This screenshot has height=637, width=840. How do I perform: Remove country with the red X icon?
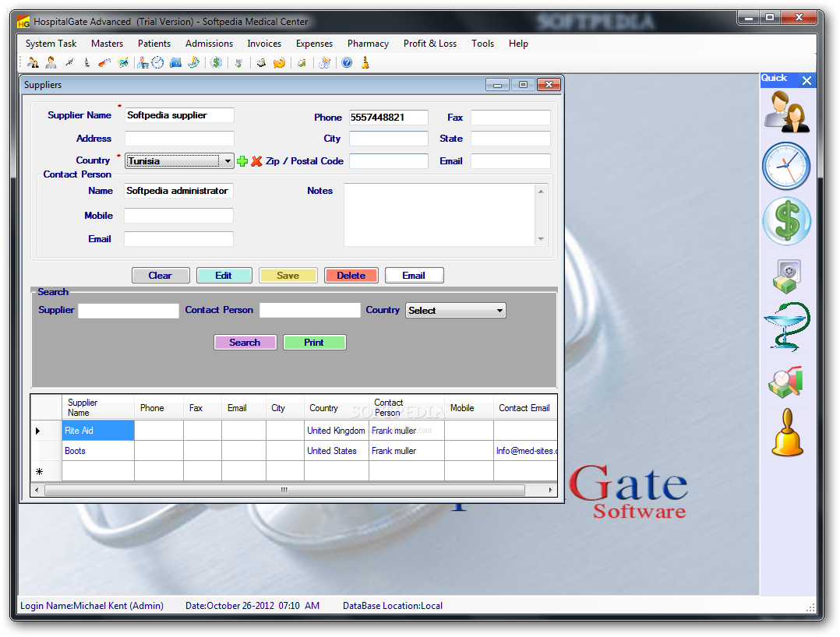(256, 161)
